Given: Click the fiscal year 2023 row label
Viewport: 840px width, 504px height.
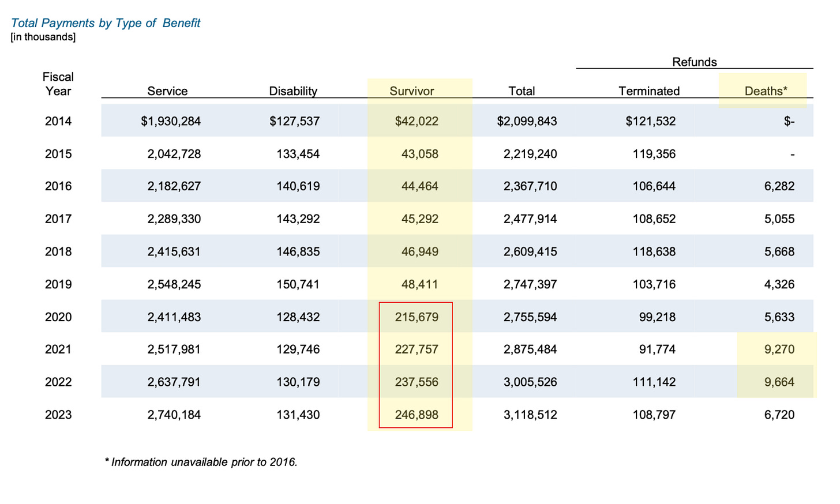Looking at the screenshot, I should click(58, 415).
